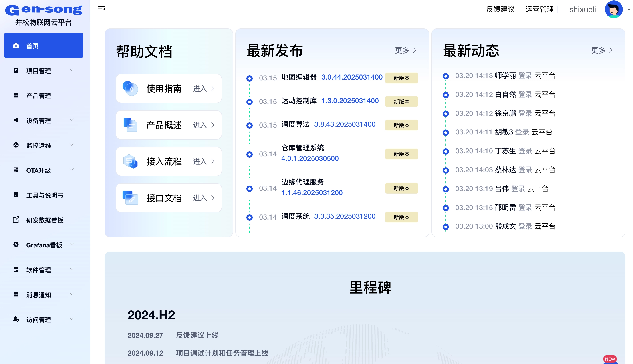Viewport: 633px width, 364px height.
Task: Click the home icon in 首页
Action: click(16, 46)
